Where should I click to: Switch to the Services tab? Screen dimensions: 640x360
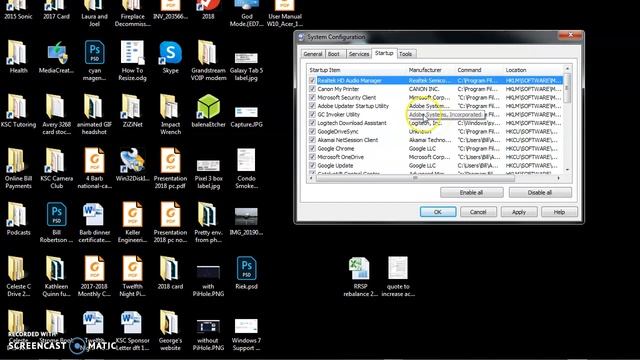359,54
